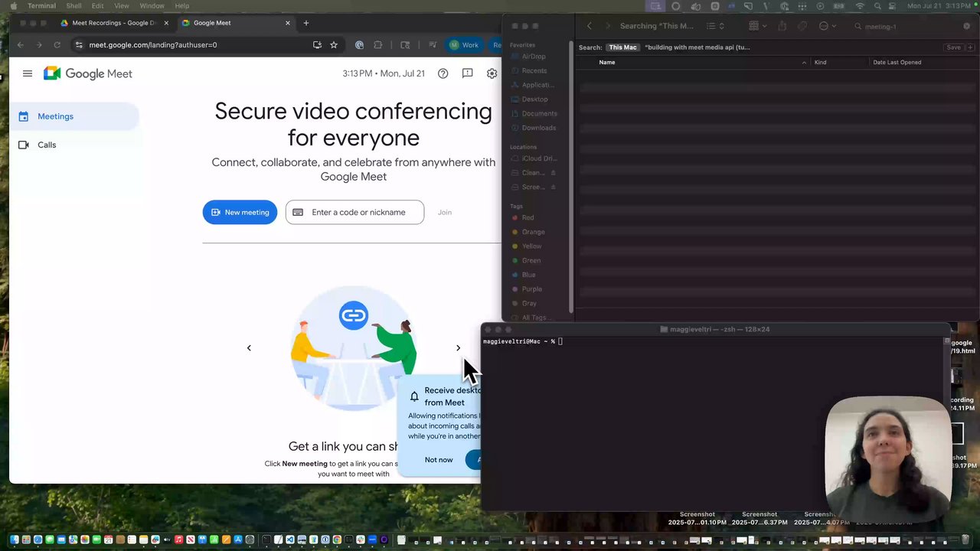Add search criteria with plus button
The width and height of the screenshot is (980, 551).
(971, 47)
